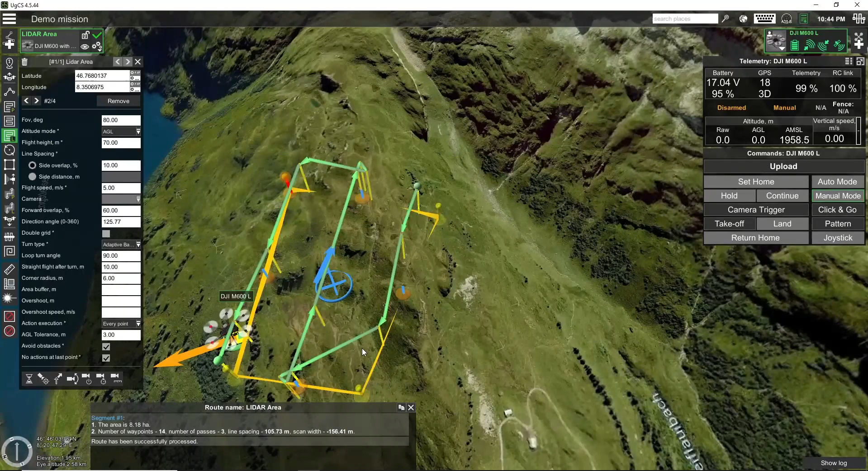
Task: Add the wait hourglass action
Action: click(x=29, y=379)
